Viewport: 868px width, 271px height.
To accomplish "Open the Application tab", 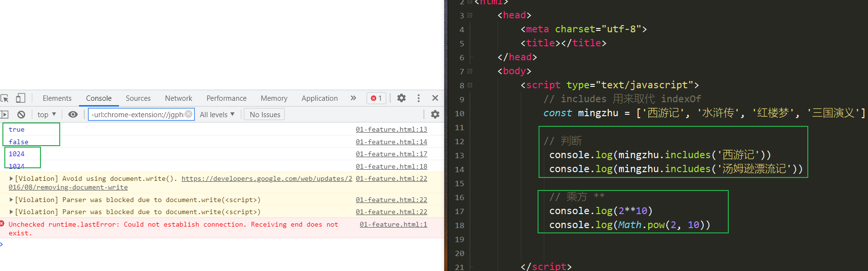I will point(320,98).
